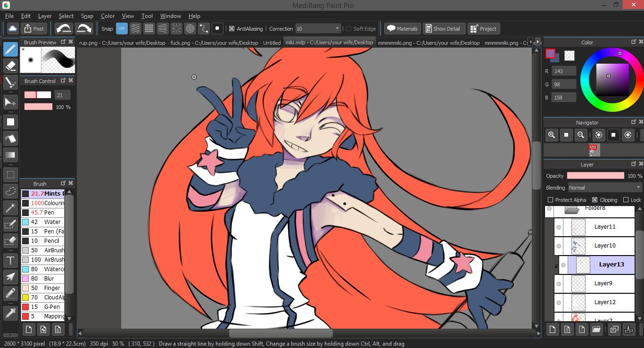Open the Window menu
644x348 pixels.
[x=170, y=16]
